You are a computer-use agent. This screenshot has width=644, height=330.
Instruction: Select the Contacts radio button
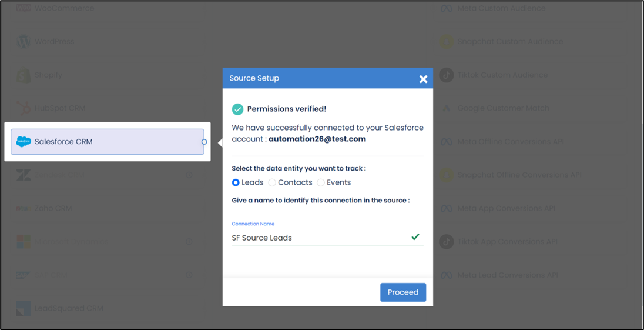[x=272, y=182]
